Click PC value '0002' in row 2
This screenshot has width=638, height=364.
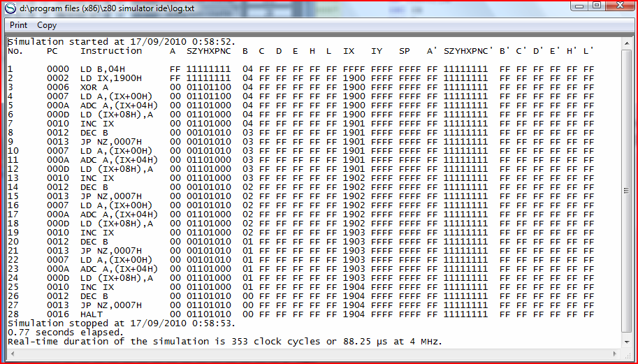tap(58, 78)
